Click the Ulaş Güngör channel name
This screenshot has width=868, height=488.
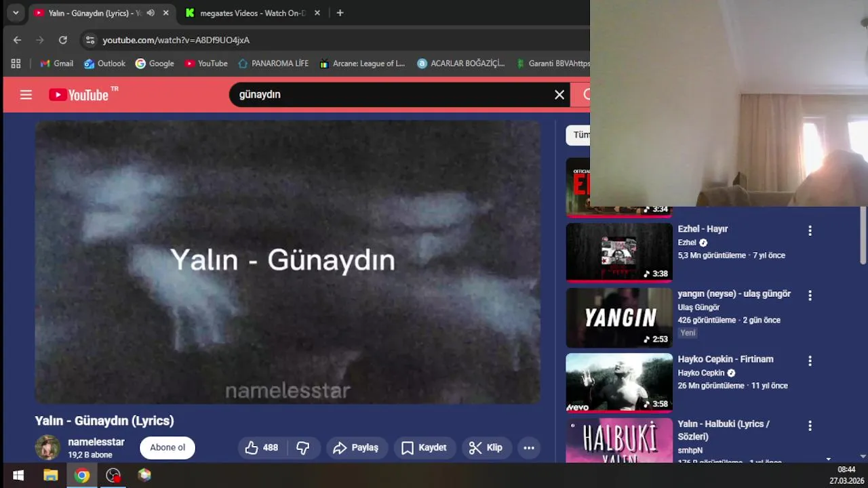tap(698, 308)
